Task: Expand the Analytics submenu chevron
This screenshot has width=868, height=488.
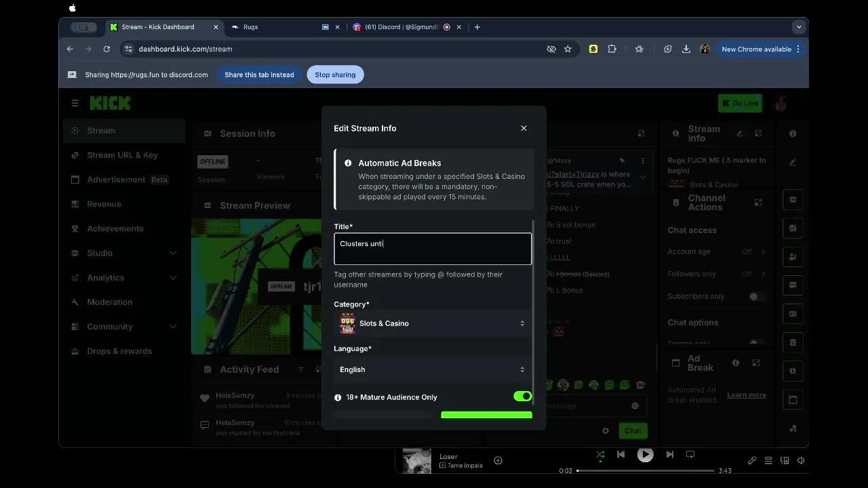Action: (173, 278)
